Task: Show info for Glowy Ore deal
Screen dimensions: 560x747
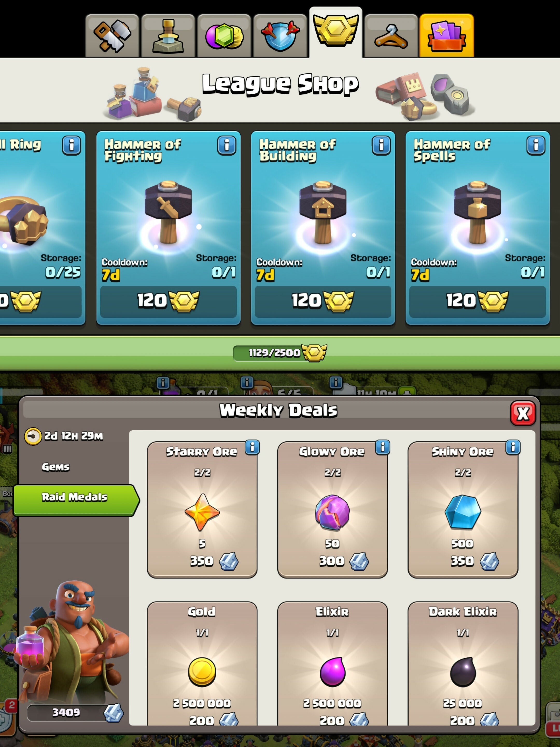Action: 382,447
